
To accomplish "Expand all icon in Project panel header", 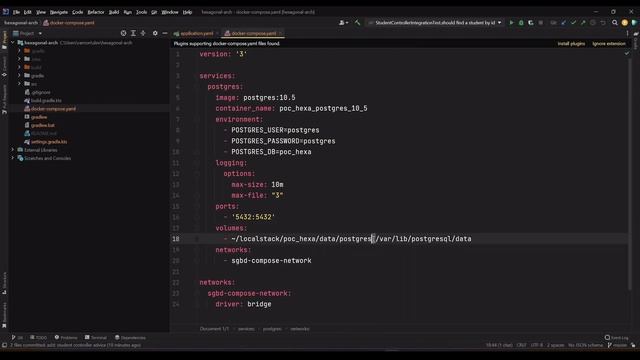I will pyautogui.click(x=133, y=33).
